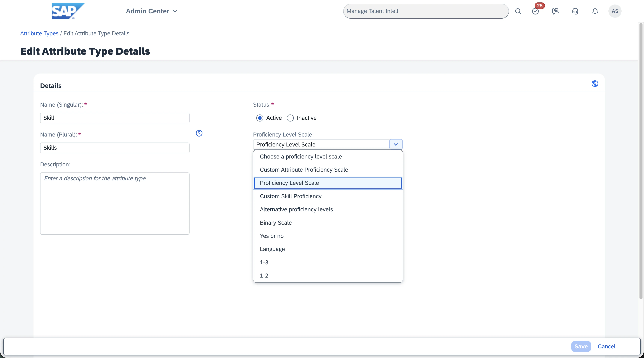Select the Binary Scale option
This screenshot has width=644, height=358.
point(276,223)
